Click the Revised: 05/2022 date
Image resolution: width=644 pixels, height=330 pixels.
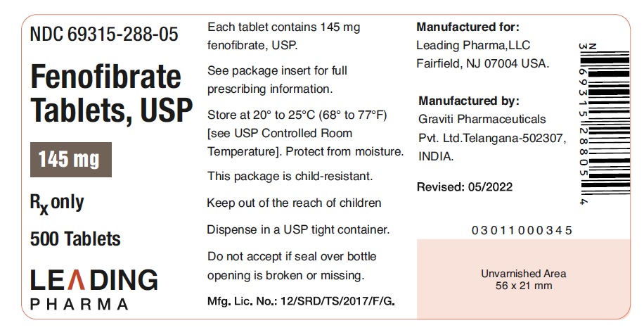(465, 186)
